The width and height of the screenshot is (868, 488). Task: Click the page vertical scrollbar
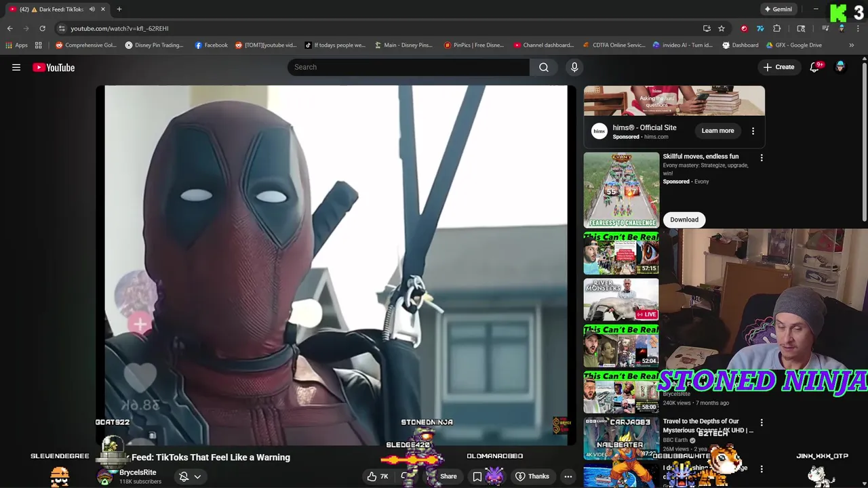click(865, 142)
